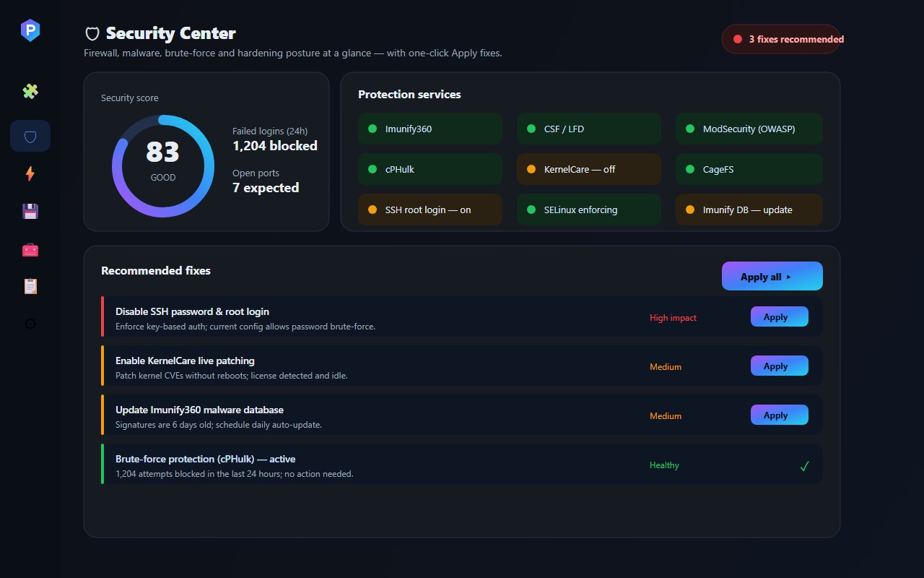Click Medium label on Imunify360 database row
The height and width of the screenshot is (578, 924).
pyautogui.click(x=666, y=416)
